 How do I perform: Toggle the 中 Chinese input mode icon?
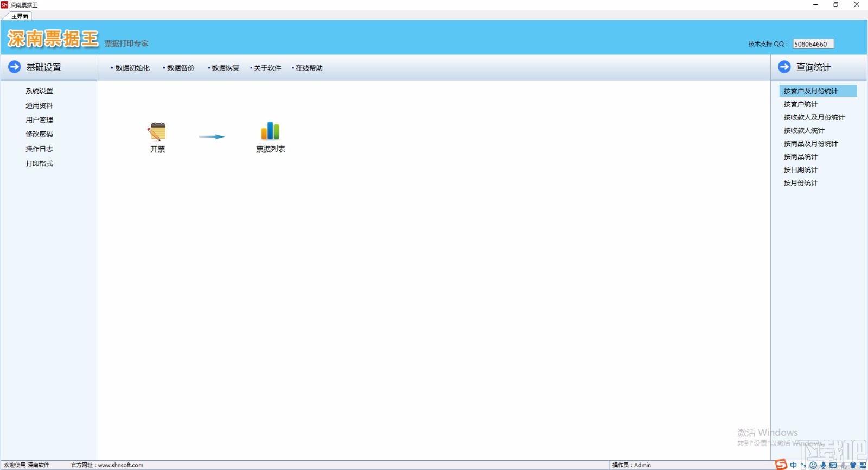coord(794,465)
